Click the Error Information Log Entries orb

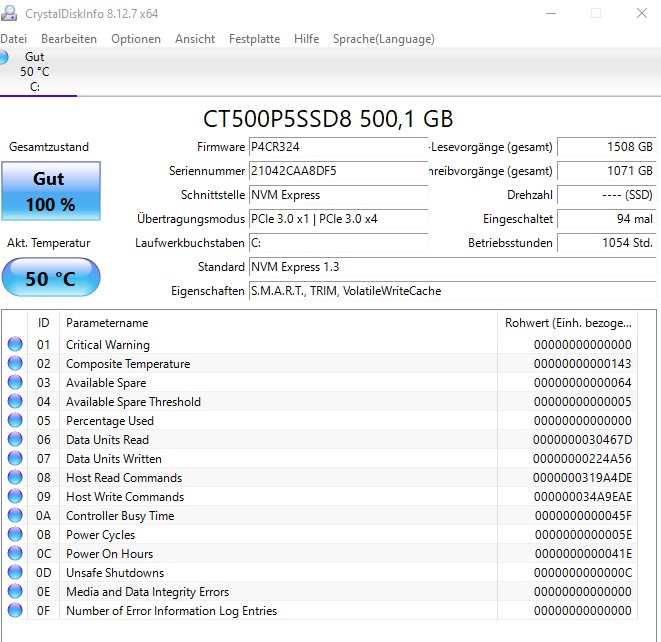tap(15, 610)
